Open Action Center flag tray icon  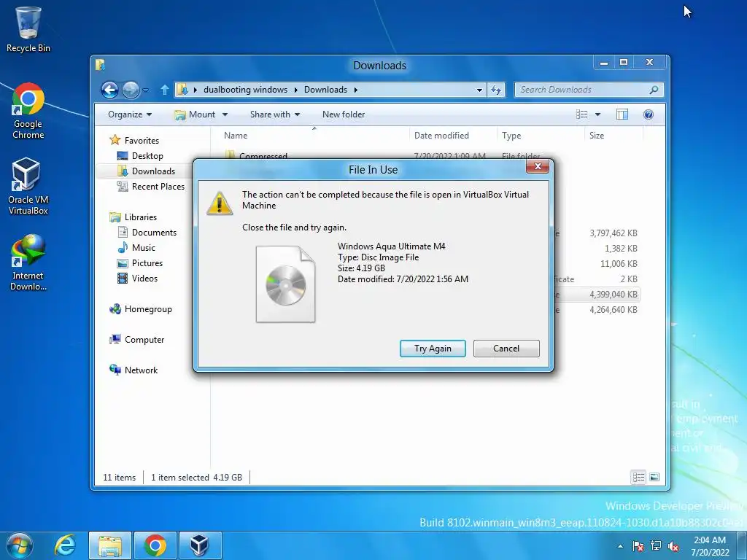[638, 546]
